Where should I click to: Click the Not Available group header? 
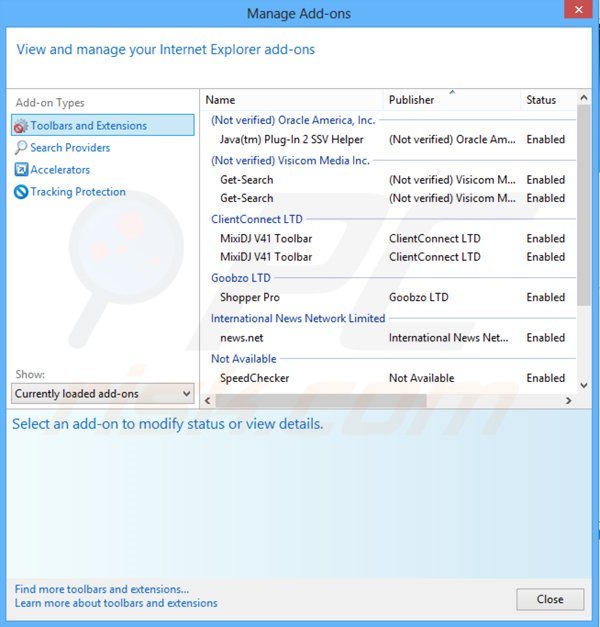[244, 359]
